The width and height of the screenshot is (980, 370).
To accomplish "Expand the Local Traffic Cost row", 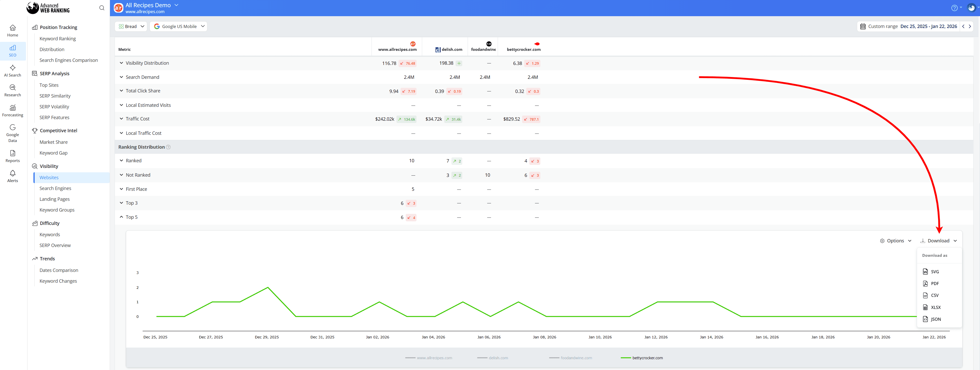I will tap(121, 133).
